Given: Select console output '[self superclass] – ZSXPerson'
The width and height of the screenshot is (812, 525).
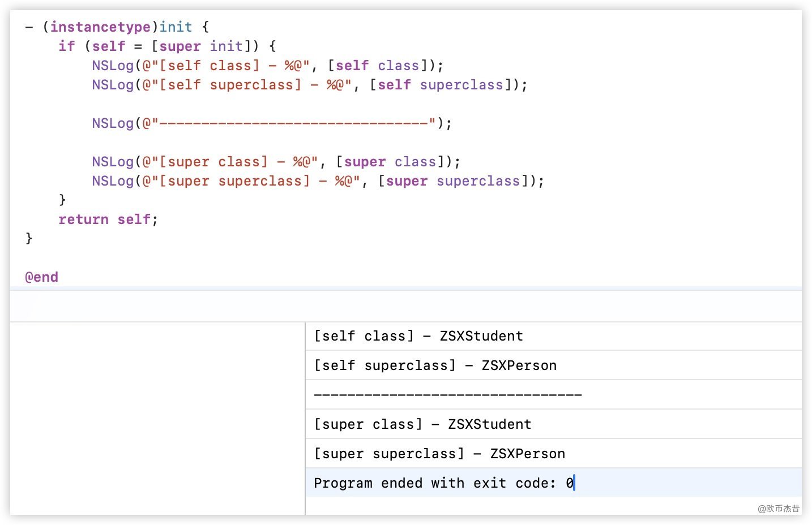Looking at the screenshot, I should [x=435, y=365].
